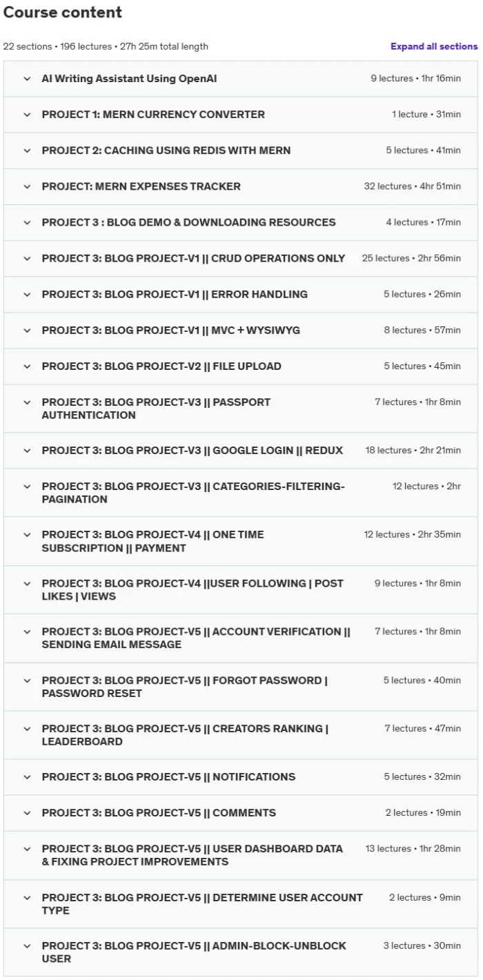The width and height of the screenshot is (483, 980).
Task: Open chevron for Caching Using Redis with MERN
Action: coord(27,150)
